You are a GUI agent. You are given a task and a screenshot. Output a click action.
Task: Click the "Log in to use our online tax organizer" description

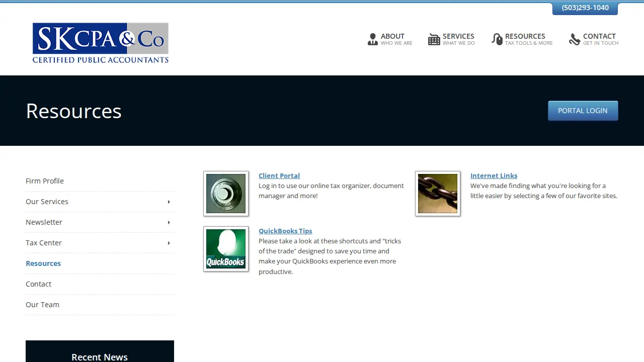pyautogui.click(x=331, y=191)
